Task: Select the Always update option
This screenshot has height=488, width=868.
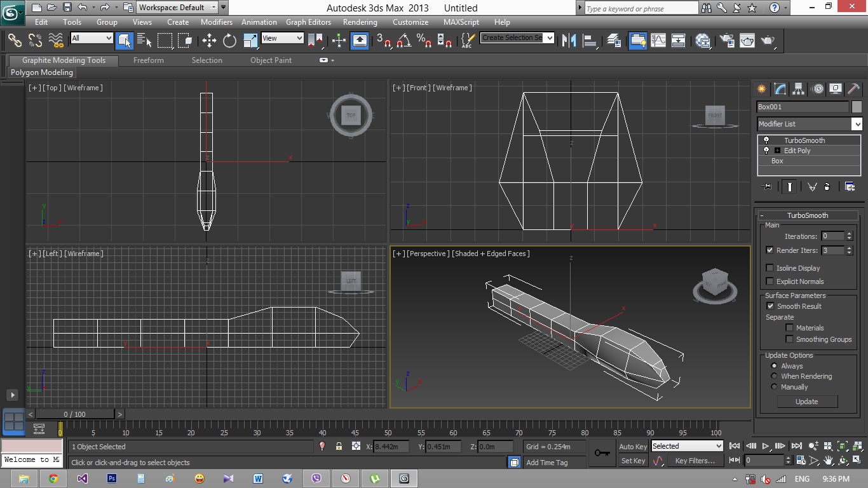Action: coord(774,366)
